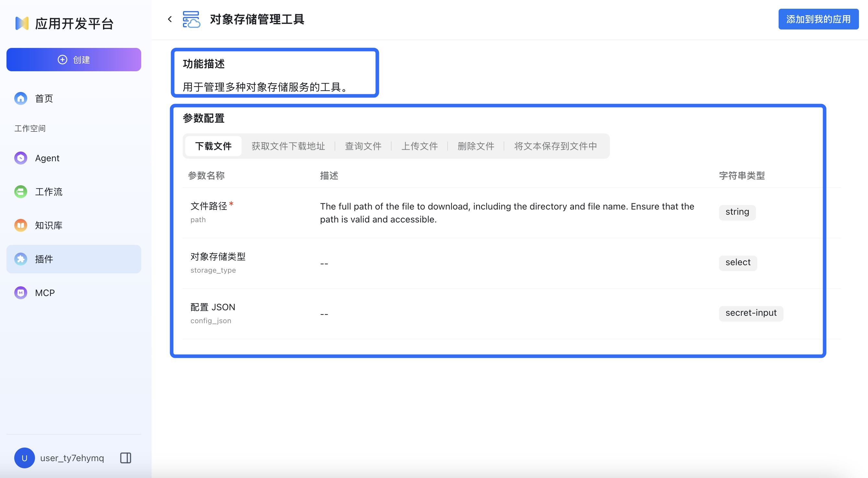Click the string type badge for path

(737, 212)
